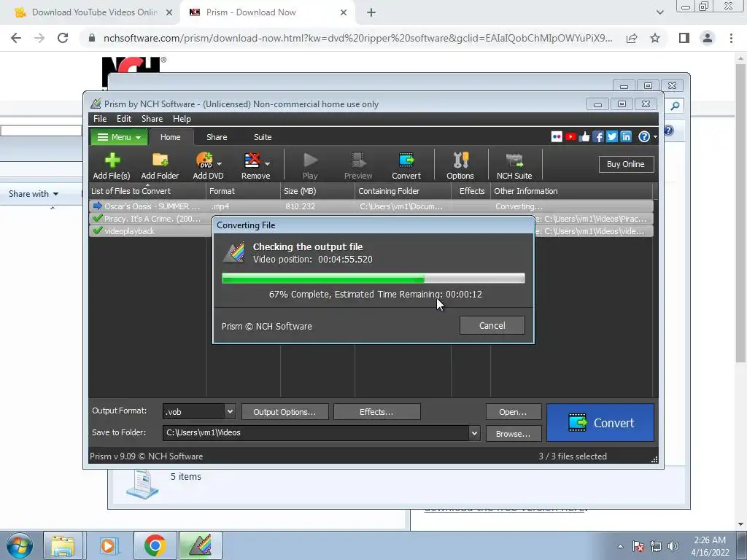Open Chrome's three-dot menu
The width and height of the screenshot is (747, 560).
(731, 38)
